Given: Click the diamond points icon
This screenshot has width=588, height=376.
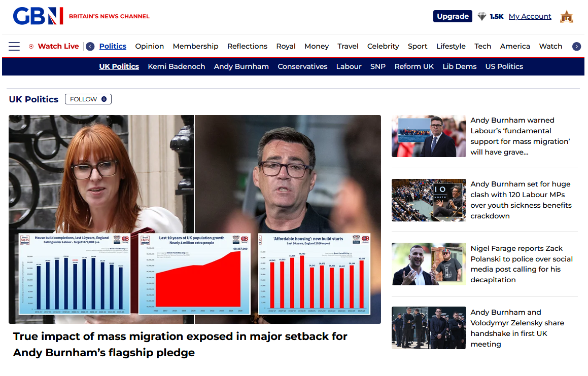Looking at the screenshot, I should click(482, 17).
